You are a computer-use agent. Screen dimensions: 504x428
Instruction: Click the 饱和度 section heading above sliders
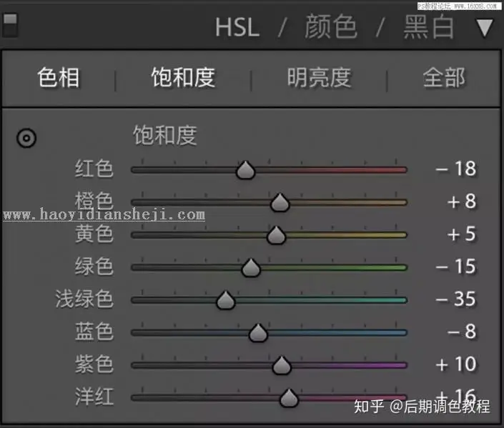[165, 135]
